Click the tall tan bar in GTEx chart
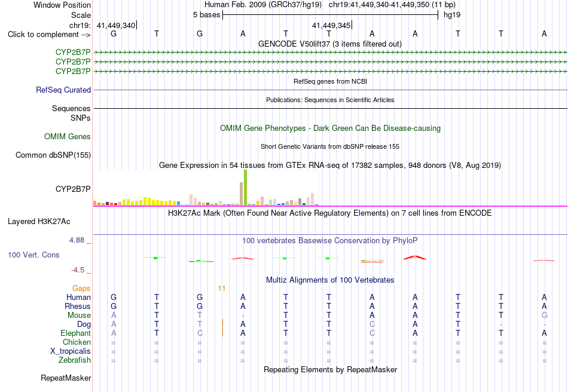Image resolution: width=568 pixels, height=392 pixels. (x=242, y=194)
